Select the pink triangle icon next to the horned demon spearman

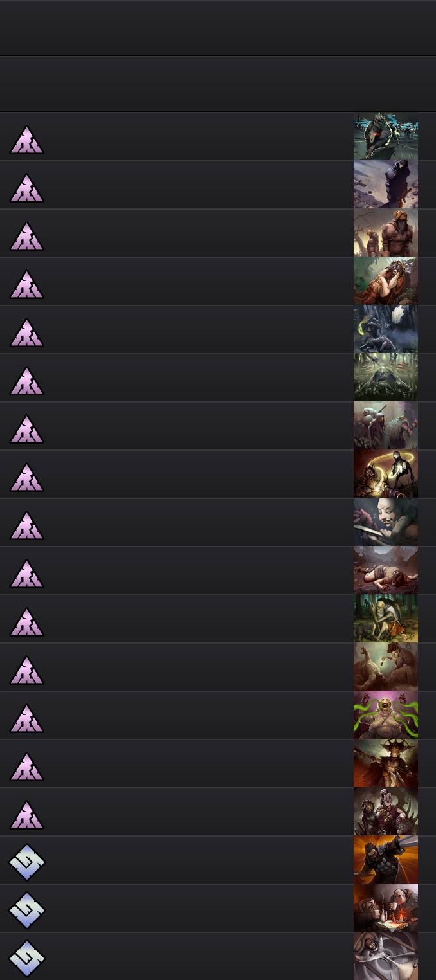[26, 767]
